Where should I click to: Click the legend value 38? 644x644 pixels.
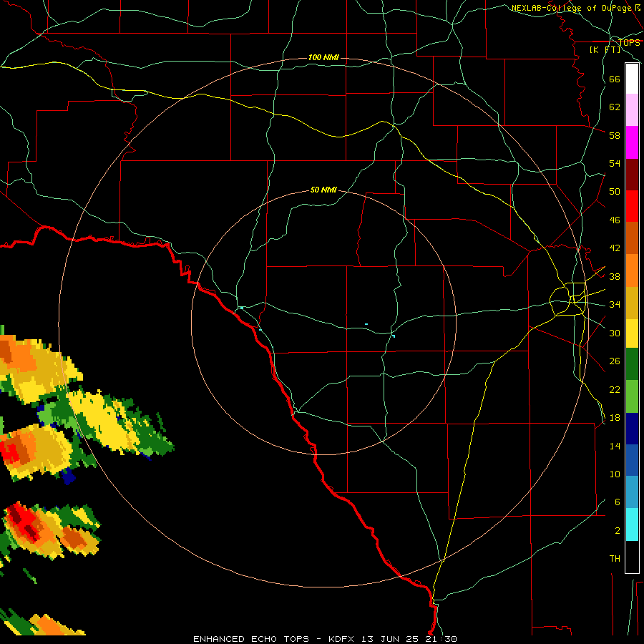pos(615,276)
